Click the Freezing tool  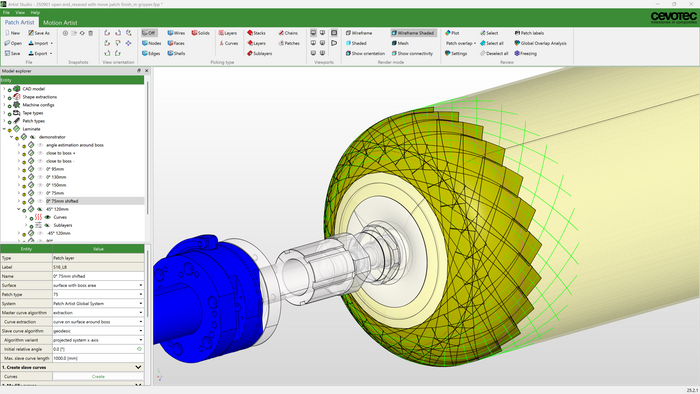coord(525,54)
